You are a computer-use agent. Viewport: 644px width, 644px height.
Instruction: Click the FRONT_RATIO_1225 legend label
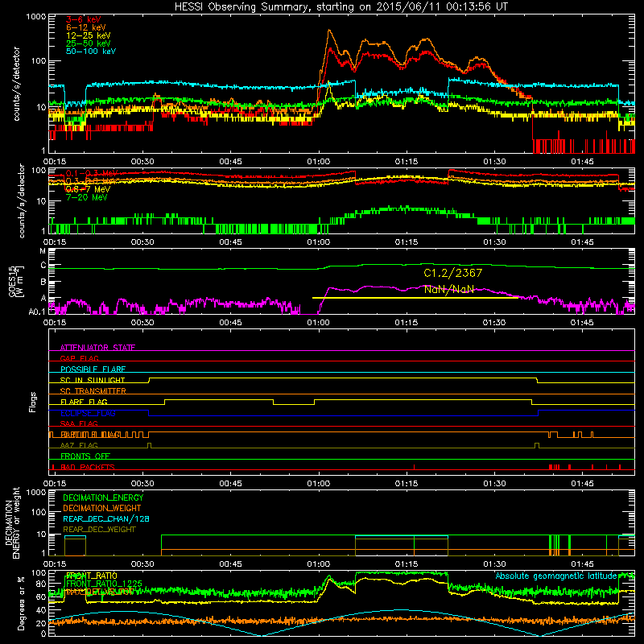pyautogui.click(x=104, y=584)
